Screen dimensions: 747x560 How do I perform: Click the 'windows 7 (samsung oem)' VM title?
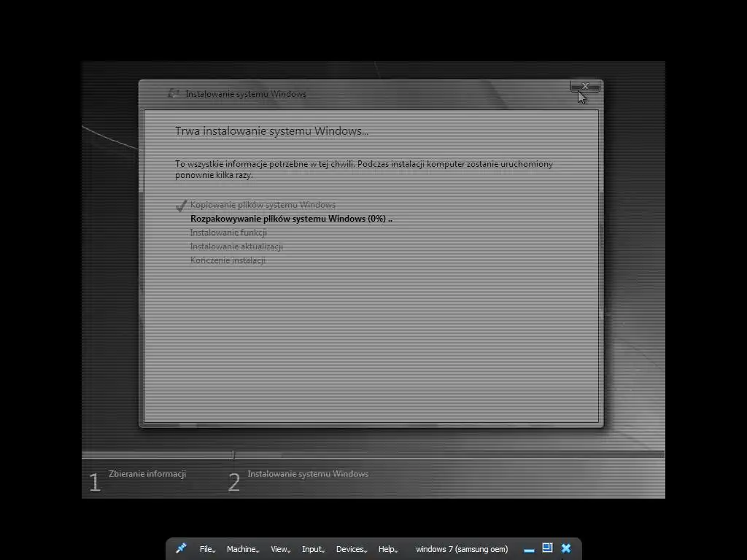[462, 549]
